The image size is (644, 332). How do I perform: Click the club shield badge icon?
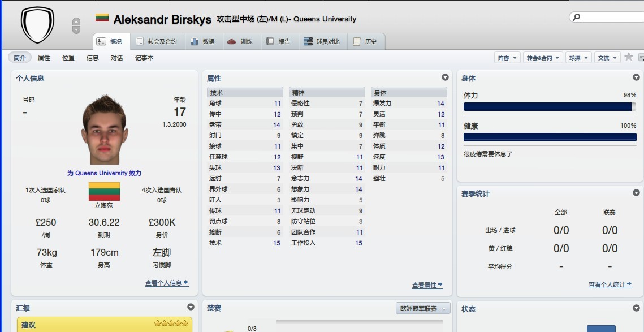click(37, 25)
